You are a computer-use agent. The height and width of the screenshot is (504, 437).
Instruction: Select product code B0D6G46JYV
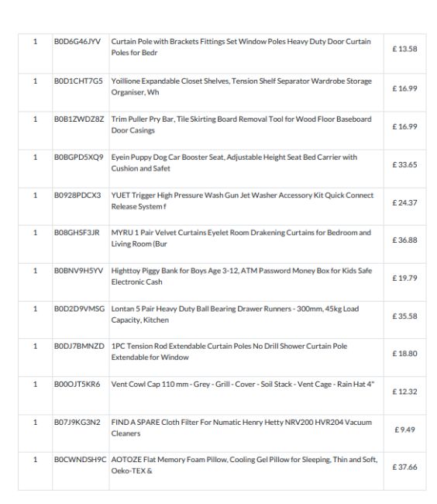tap(77, 41)
